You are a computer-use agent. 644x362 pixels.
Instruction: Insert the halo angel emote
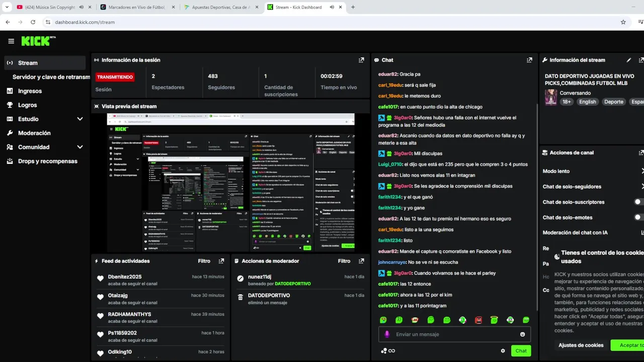pos(495,320)
